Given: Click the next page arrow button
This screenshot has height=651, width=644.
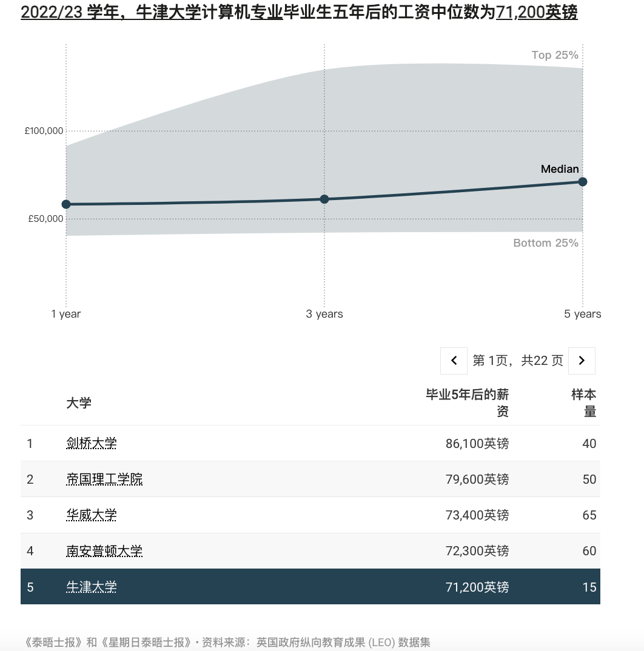Looking at the screenshot, I should coord(582,361).
